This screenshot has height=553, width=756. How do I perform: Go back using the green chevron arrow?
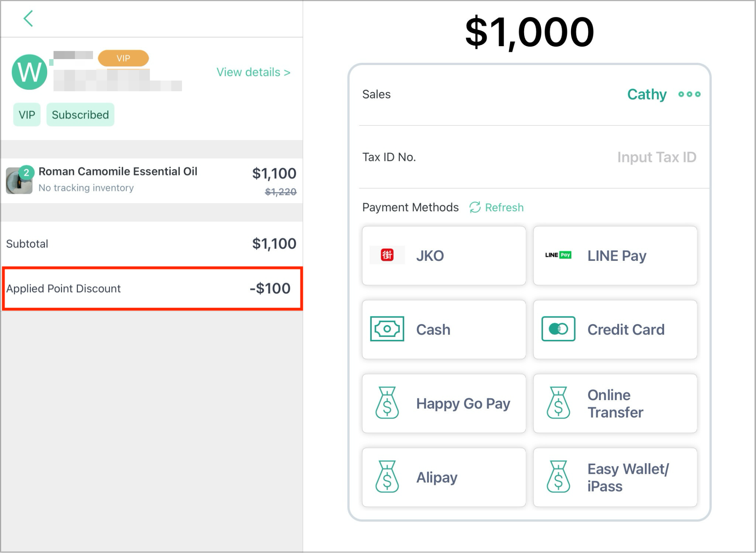point(28,19)
